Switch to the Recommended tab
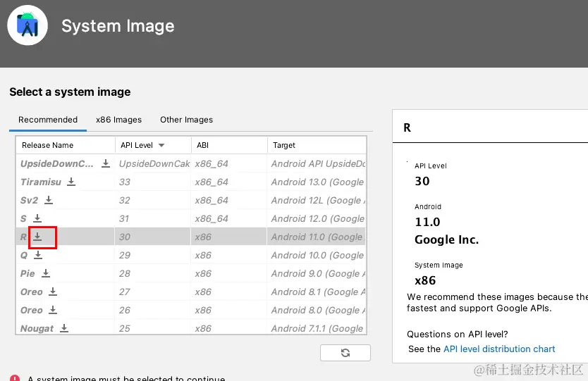The image size is (588, 381). 48,120
